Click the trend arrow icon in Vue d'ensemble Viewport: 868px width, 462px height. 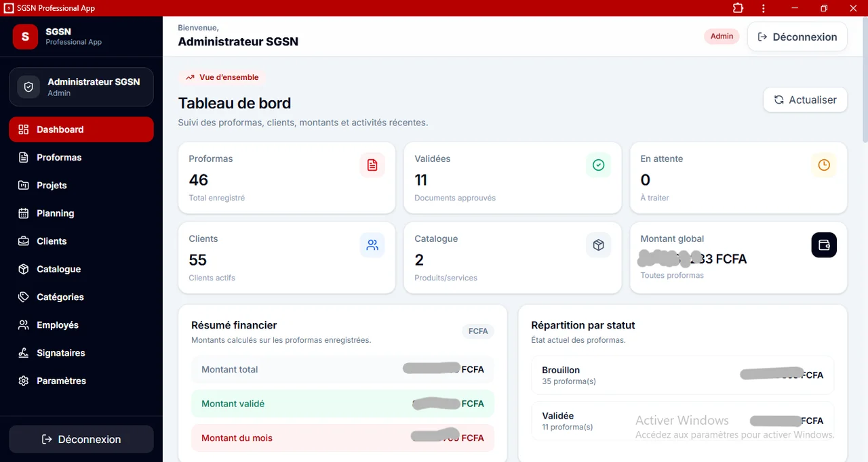pyautogui.click(x=190, y=77)
